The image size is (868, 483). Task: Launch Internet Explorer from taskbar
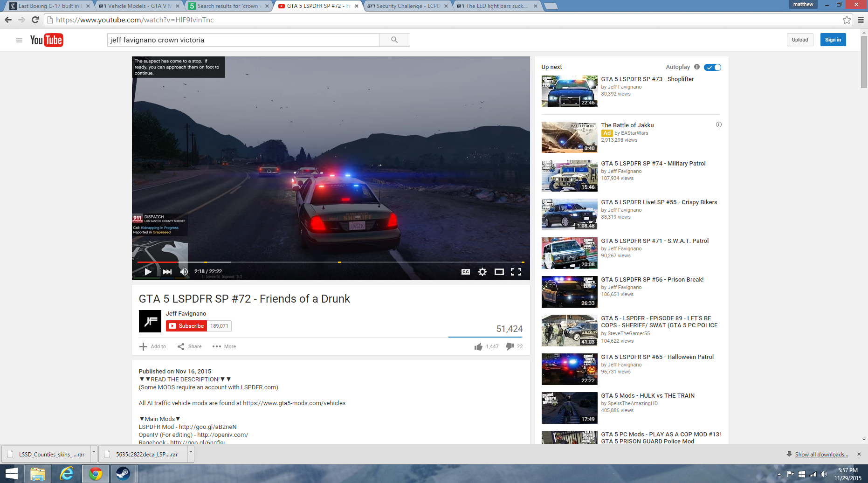click(x=67, y=474)
